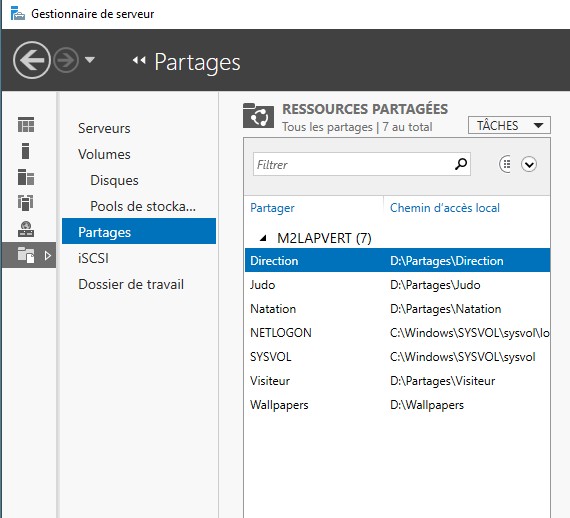Click the Gestionnaire de serveur title icon
This screenshot has height=518, width=570.
click(x=18, y=14)
